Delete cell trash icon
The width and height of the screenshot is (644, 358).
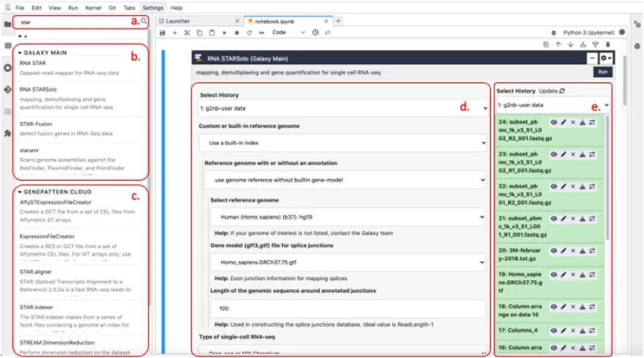[608, 45]
